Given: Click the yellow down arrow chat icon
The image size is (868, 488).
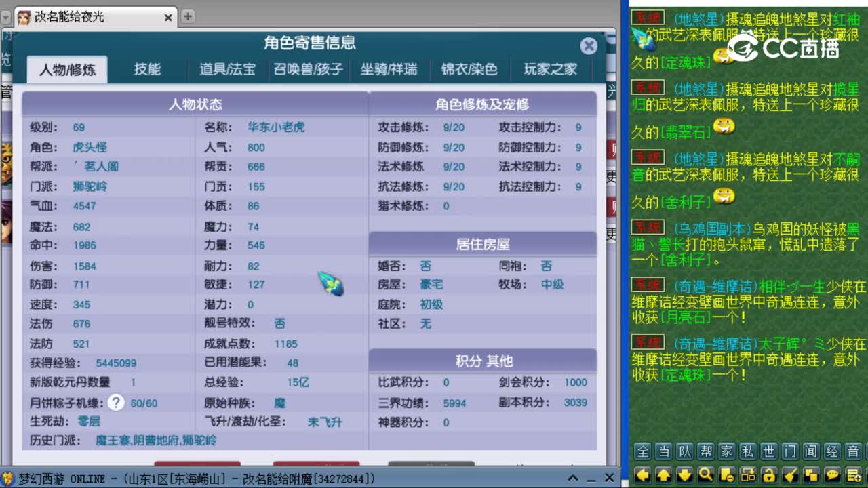Looking at the screenshot, I should point(685,474).
